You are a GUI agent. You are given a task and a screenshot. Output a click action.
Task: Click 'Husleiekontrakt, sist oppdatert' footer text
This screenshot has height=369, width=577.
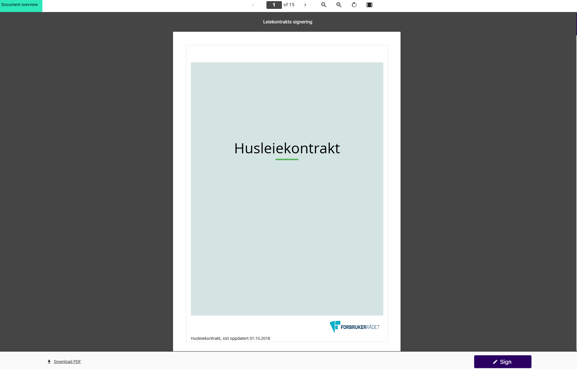[x=230, y=338]
